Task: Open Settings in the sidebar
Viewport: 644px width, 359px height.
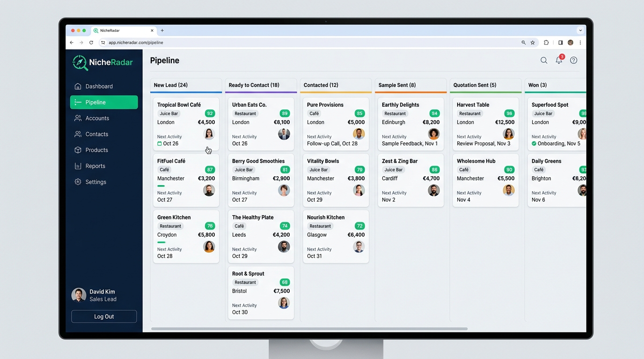Action: pyautogui.click(x=104, y=182)
